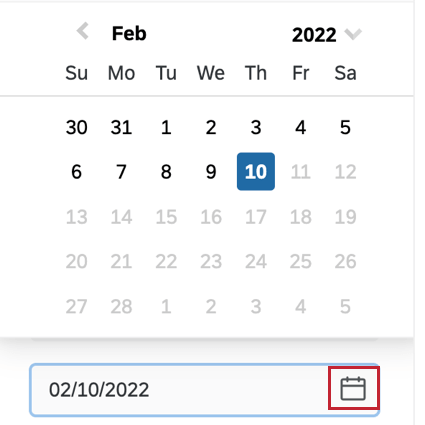
Task: Select January 30 in the calendar
Action: pyautogui.click(x=77, y=127)
